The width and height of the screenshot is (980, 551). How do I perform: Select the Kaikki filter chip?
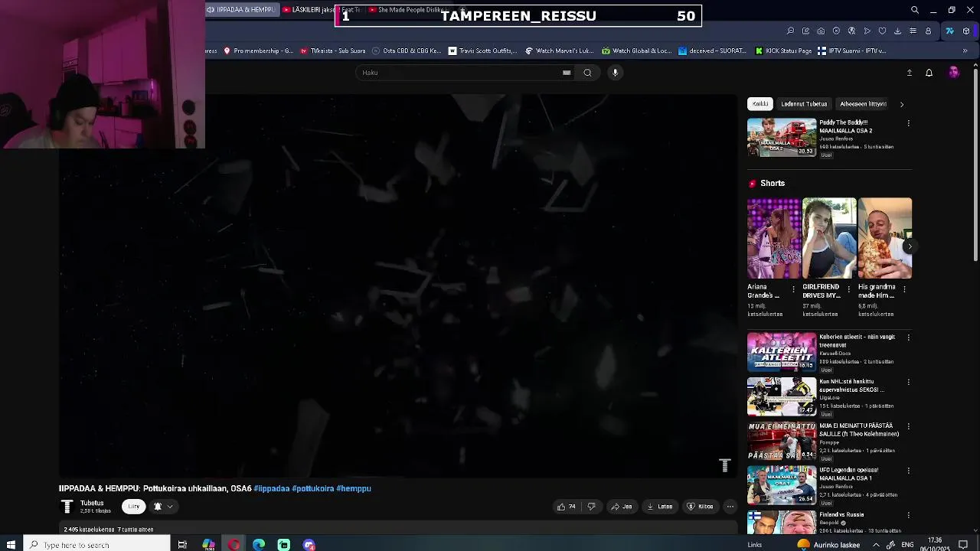coord(760,104)
